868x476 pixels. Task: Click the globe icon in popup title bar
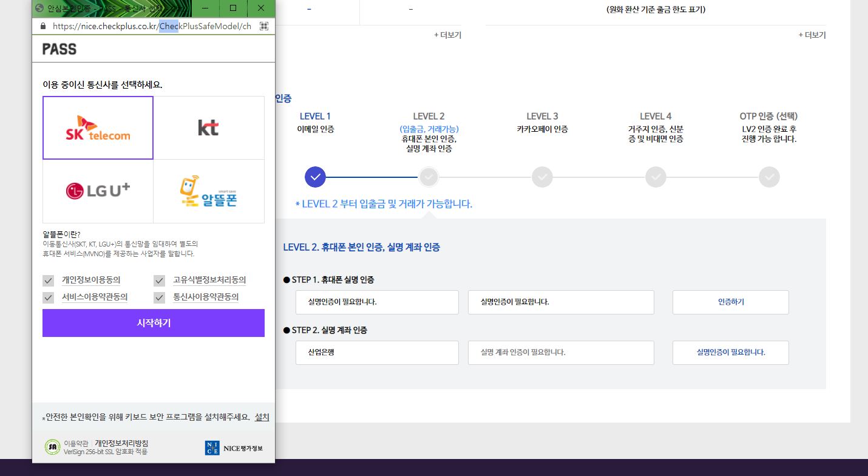point(39,8)
